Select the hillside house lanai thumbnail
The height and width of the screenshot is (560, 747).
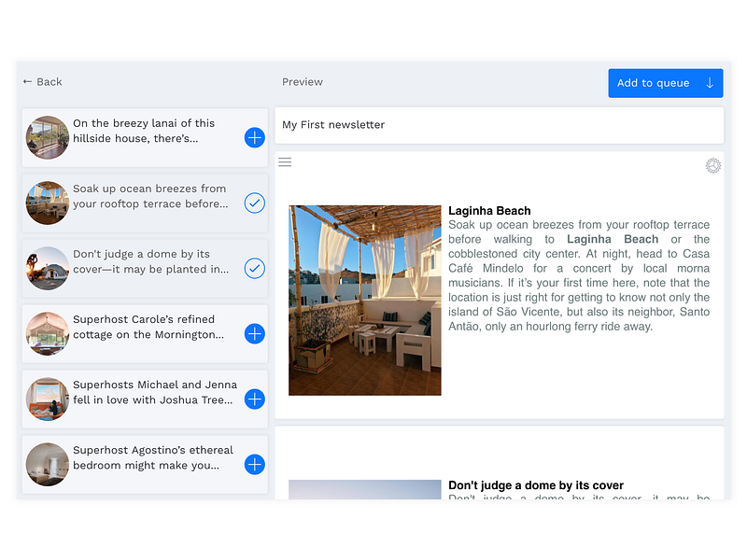coord(48,137)
